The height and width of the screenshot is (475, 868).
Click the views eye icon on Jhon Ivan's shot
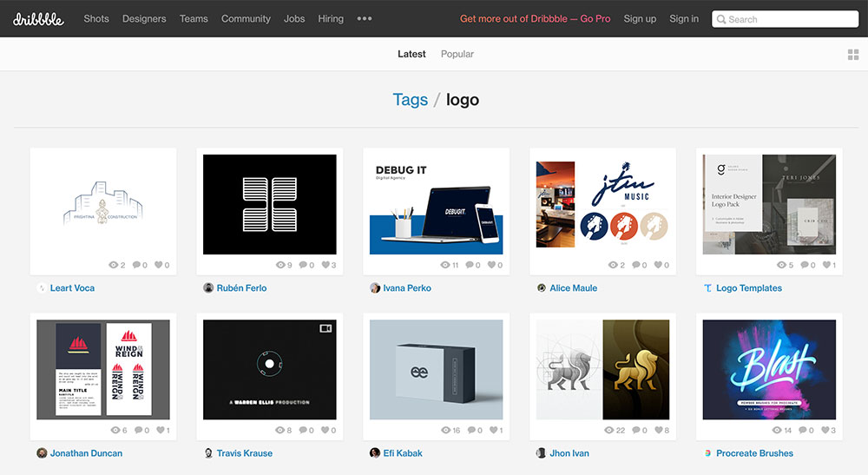[609, 430]
